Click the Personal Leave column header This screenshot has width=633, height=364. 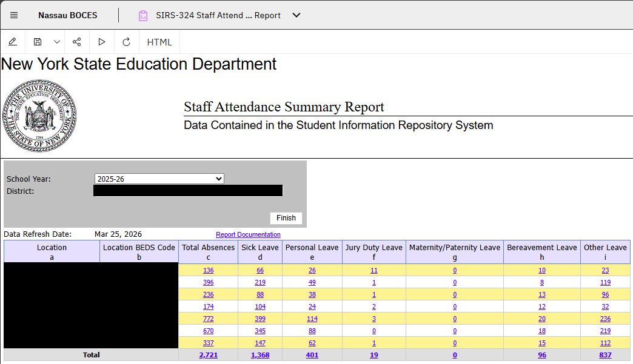point(312,252)
